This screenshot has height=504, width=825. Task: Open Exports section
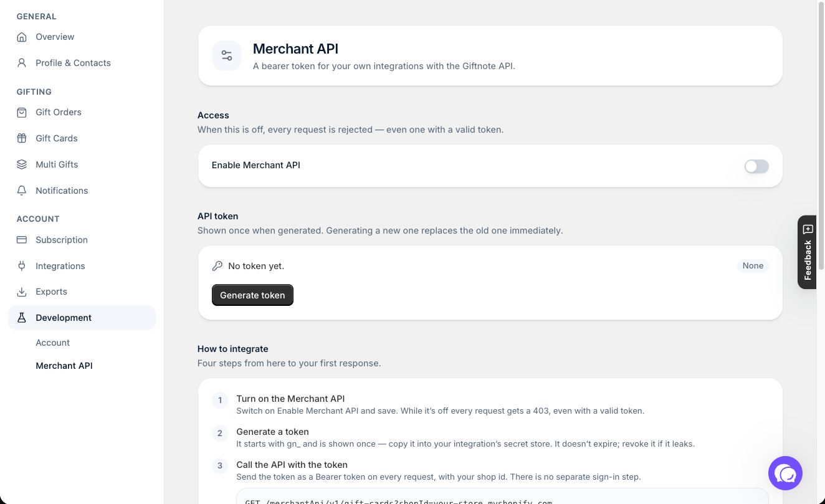click(x=82, y=292)
